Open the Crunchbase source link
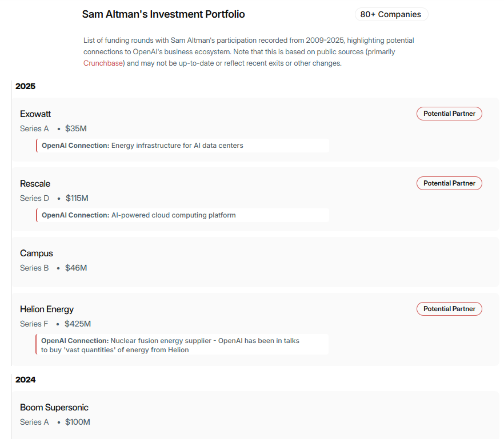The height and width of the screenshot is (439, 504). 103,63
